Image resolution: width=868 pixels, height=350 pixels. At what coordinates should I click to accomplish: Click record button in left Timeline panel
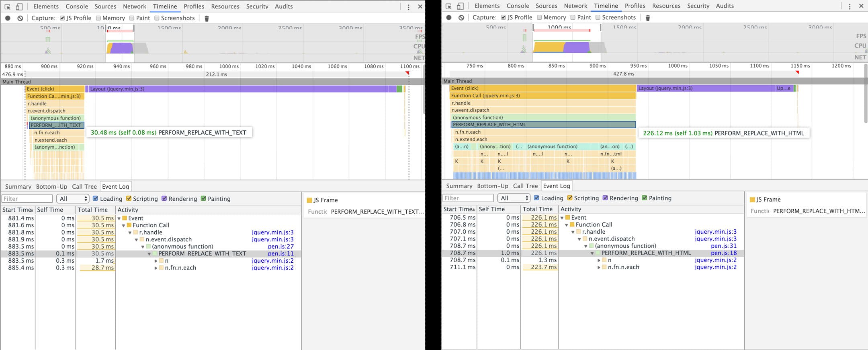point(8,18)
